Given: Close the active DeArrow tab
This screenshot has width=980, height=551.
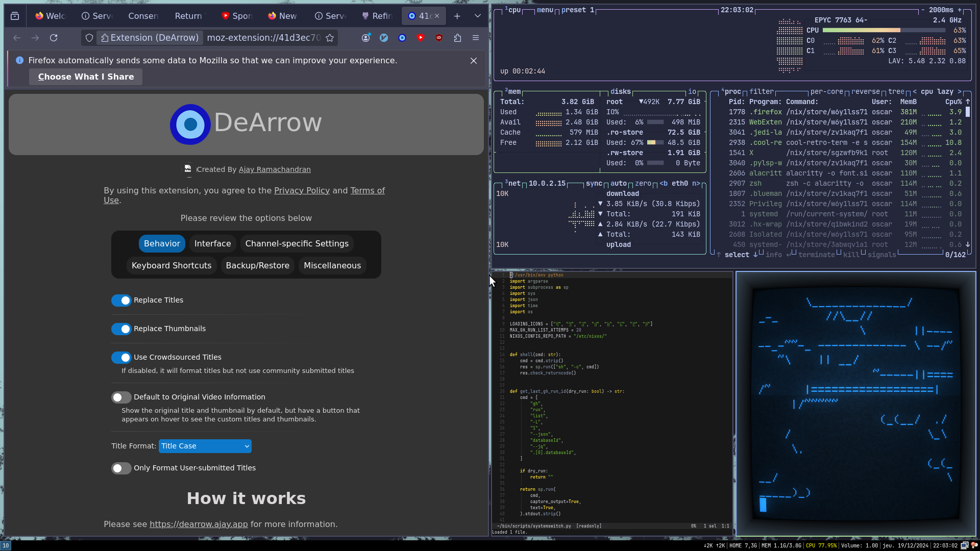Looking at the screenshot, I should point(437,16).
